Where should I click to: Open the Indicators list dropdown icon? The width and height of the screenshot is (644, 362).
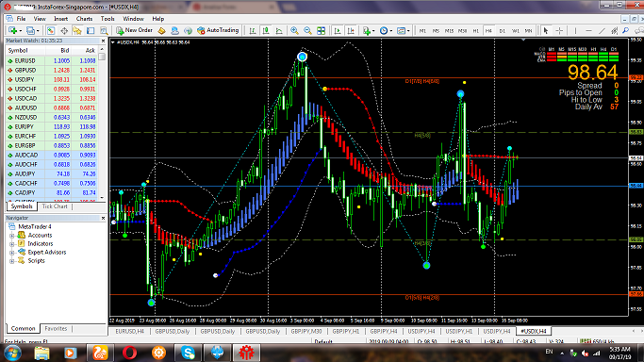367,30
